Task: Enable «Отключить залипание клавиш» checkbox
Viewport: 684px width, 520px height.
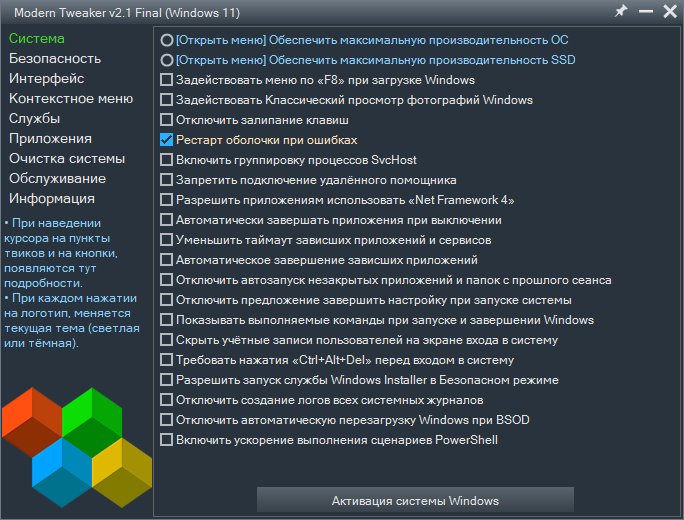Action: pyautogui.click(x=167, y=120)
